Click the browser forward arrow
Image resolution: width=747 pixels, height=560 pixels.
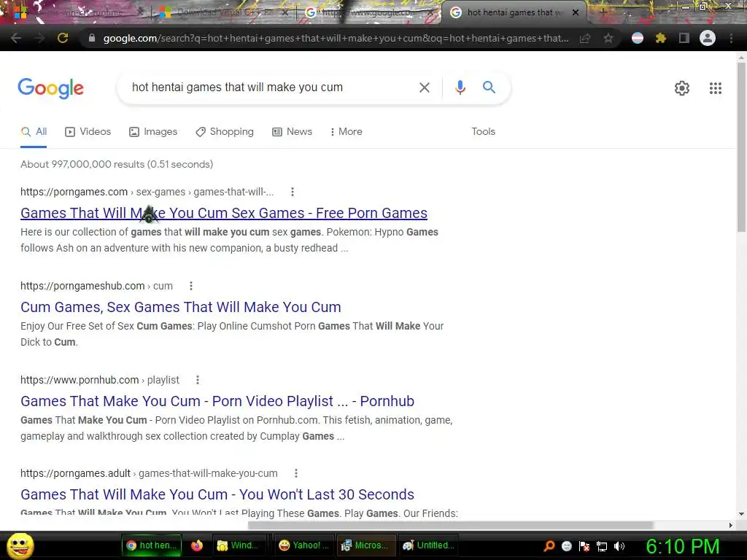39,38
